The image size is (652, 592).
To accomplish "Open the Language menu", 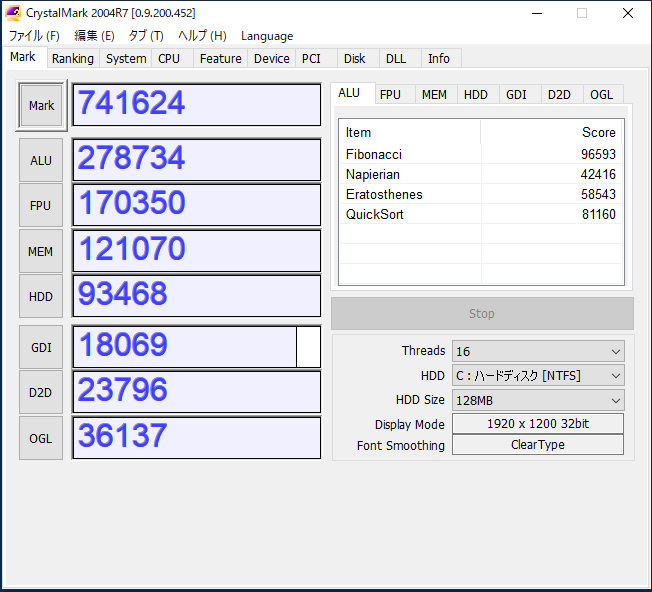I will click(267, 36).
